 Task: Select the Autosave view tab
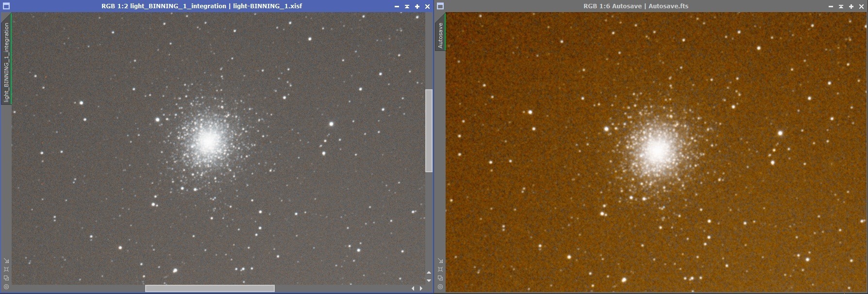pyautogui.click(x=440, y=35)
